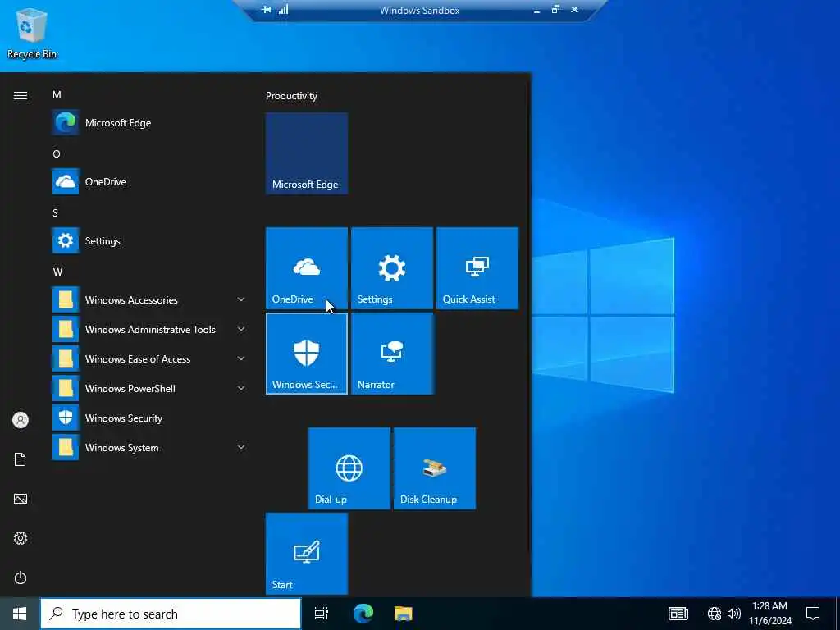This screenshot has height=630, width=840.
Task: Click the Start tile with pen icon
Action: (307, 554)
